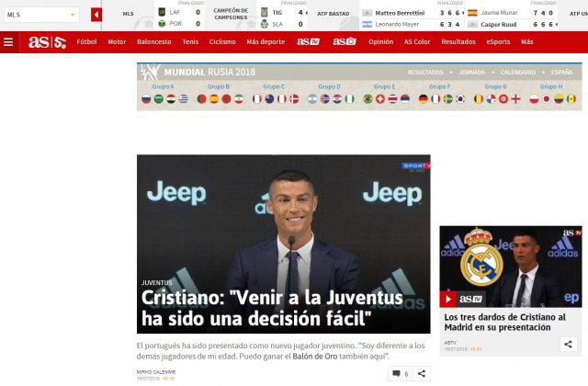Open the Mundial Rusia 2018 title link

[x=209, y=72]
